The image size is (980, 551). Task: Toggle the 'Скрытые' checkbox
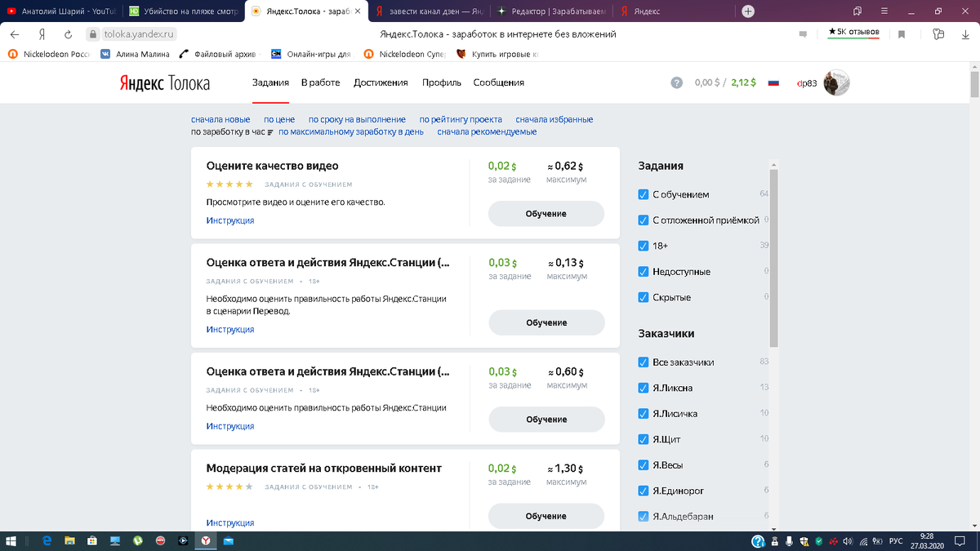(644, 297)
